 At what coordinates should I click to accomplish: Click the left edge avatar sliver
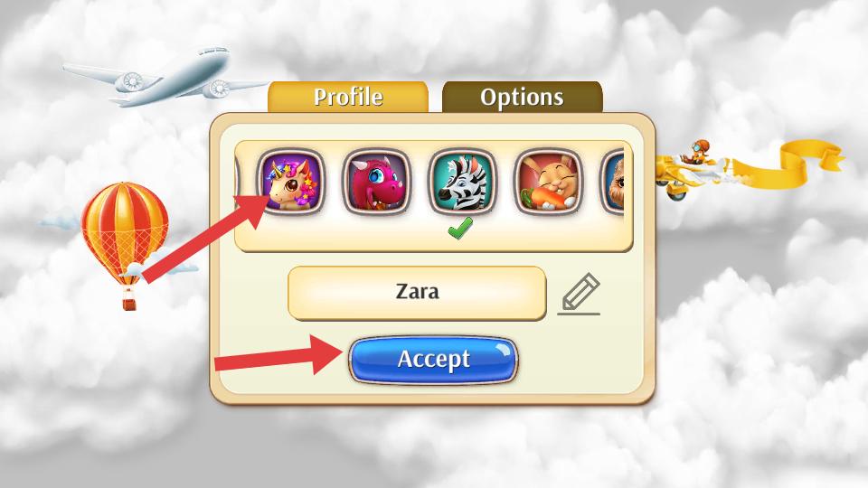point(238,181)
